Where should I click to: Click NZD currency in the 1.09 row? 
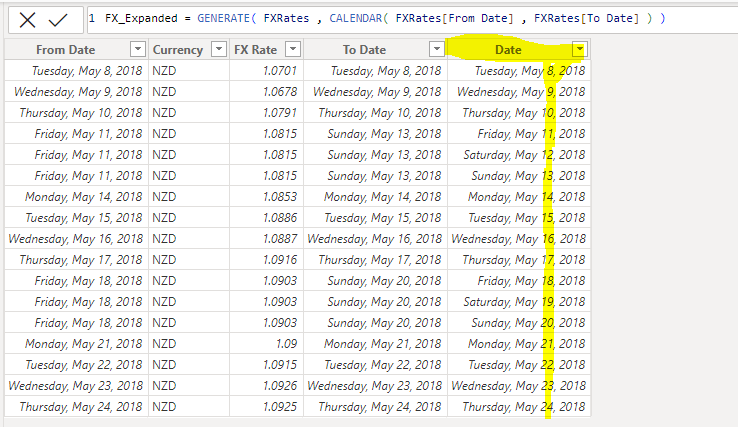[189, 344]
